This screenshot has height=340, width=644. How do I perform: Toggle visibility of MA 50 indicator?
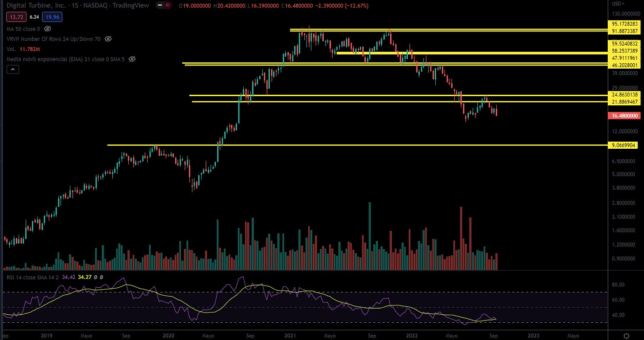47,29
